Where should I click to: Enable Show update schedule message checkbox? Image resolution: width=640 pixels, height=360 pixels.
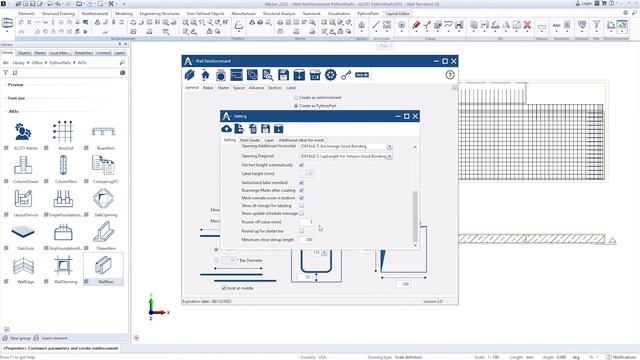pyautogui.click(x=301, y=213)
